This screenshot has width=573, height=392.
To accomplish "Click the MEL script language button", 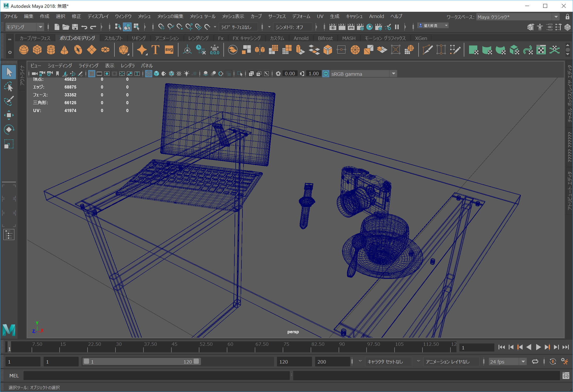I will [x=14, y=376].
